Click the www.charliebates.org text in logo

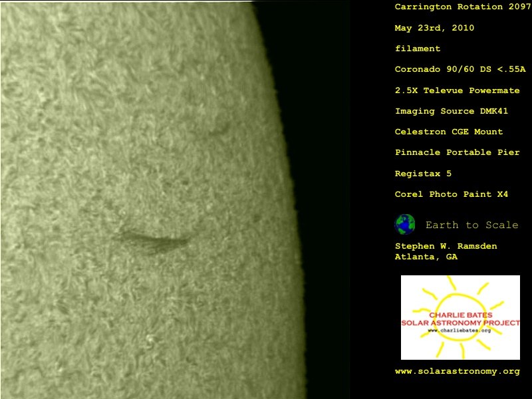[x=459, y=331]
